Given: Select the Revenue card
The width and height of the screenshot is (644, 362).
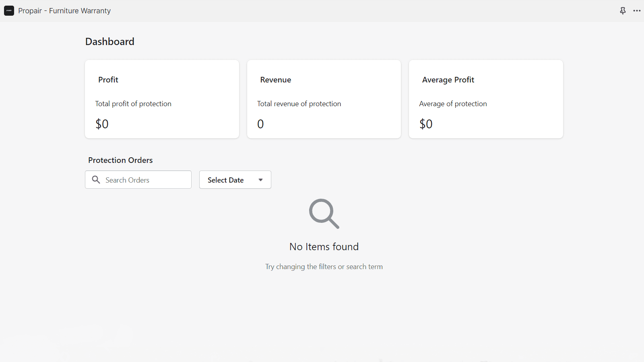Looking at the screenshot, I should pos(324,99).
